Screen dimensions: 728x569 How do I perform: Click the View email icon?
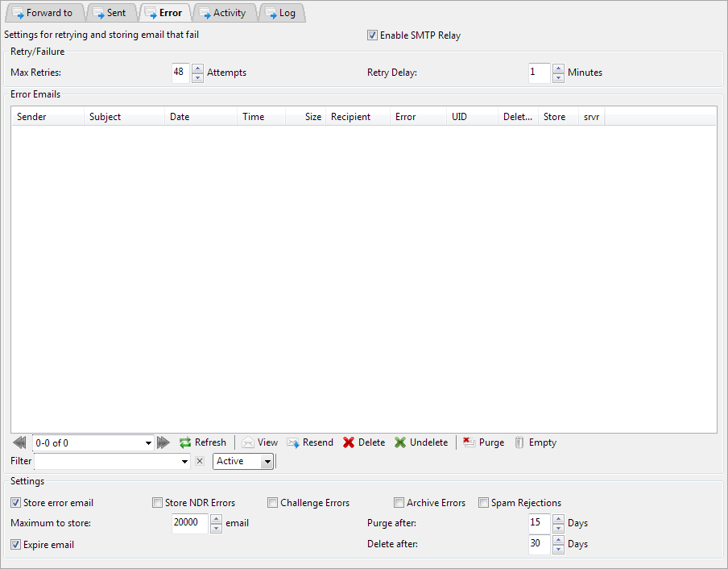pyautogui.click(x=248, y=442)
